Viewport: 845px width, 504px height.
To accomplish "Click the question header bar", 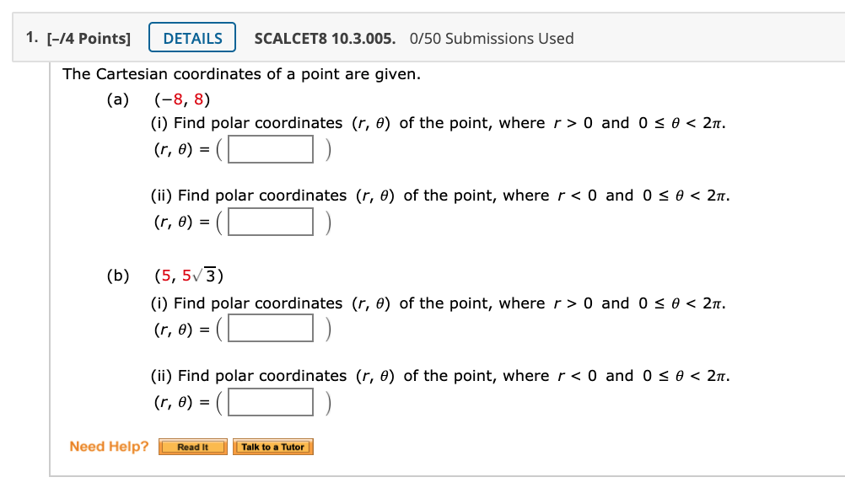I will tap(422, 37).
